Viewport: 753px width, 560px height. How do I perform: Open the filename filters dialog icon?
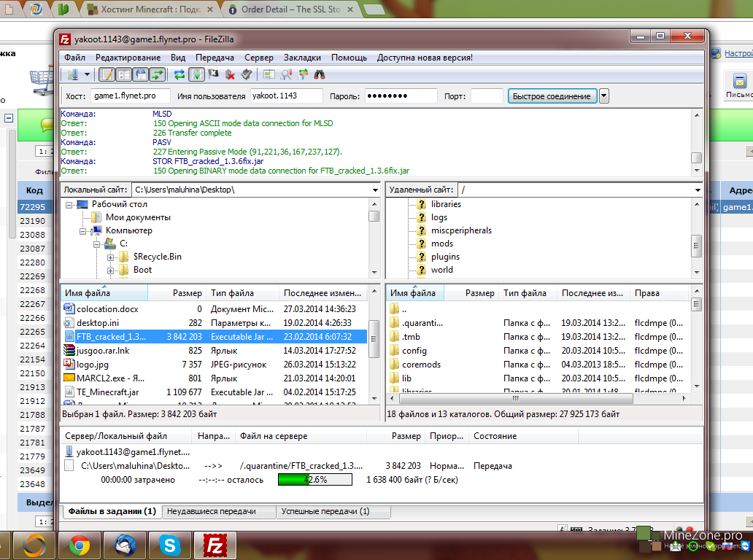tap(269, 74)
